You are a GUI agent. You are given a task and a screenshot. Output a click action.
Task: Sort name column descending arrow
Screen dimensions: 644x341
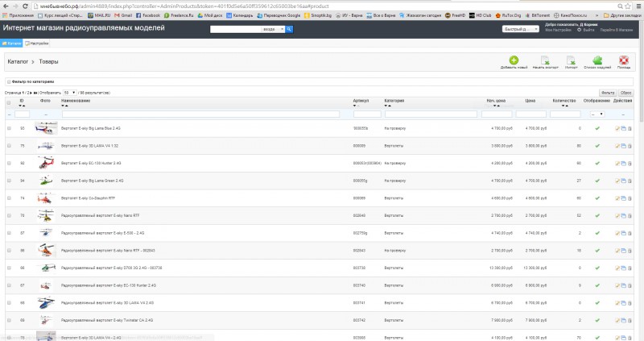[64, 106]
